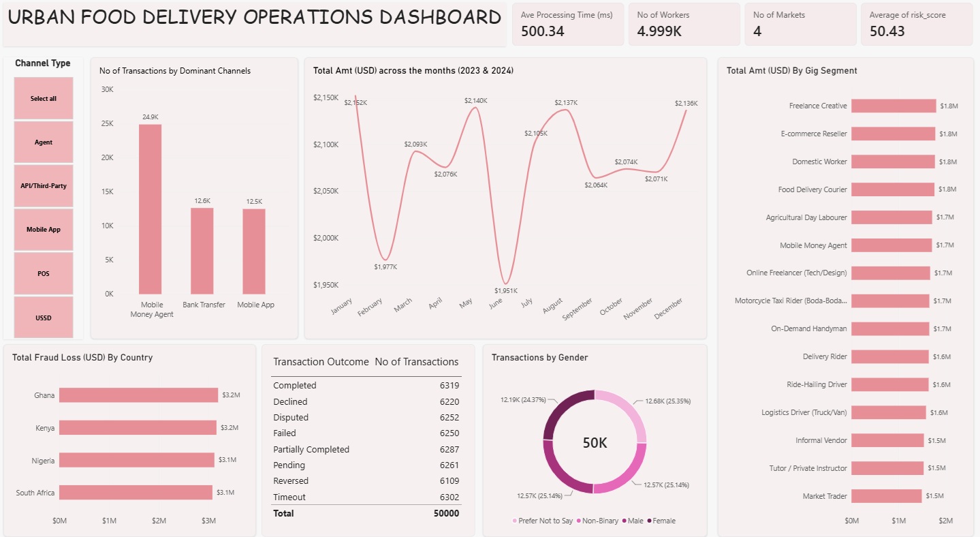Select the Logistics Driver (Truck/Van) bar
This screenshot has height=537, width=980.
[x=889, y=412]
